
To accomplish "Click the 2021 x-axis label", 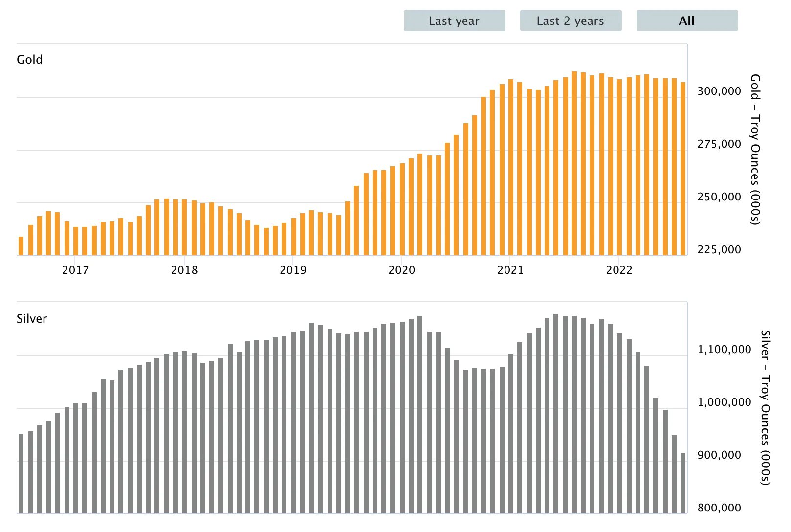I will [510, 270].
